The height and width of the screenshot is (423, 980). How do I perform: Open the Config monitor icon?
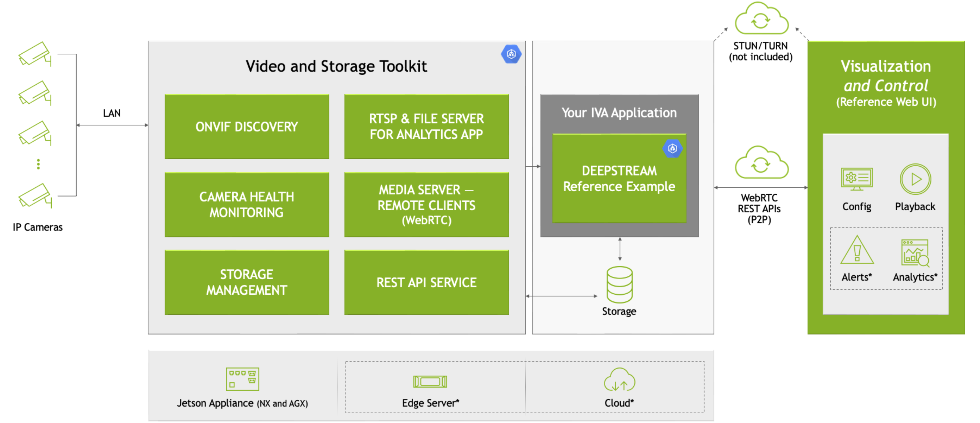click(856, 179)
